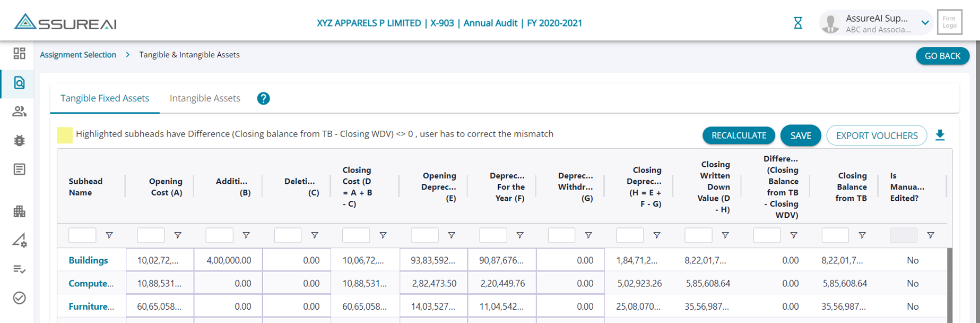The image size is (980, 323).
Task: Open the users icon in sidebar
Action: click(20, 112)
